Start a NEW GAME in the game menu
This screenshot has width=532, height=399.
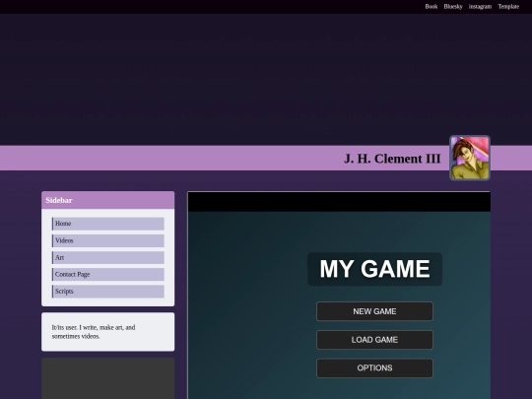374,311
